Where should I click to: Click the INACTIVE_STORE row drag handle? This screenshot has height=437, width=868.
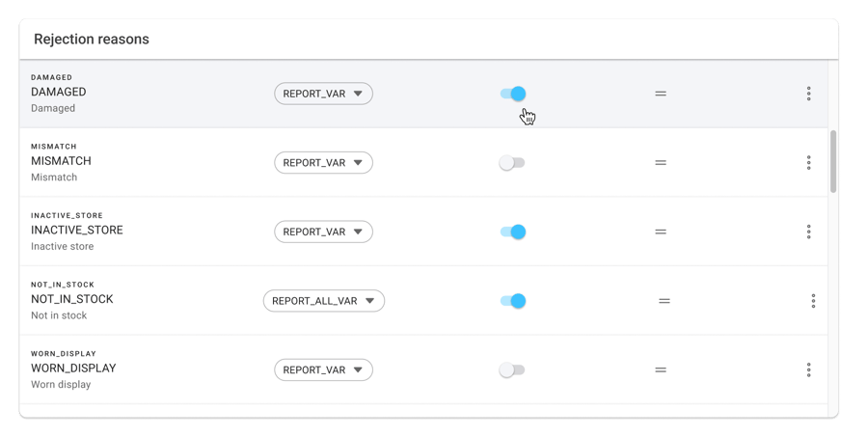point(661,232)
